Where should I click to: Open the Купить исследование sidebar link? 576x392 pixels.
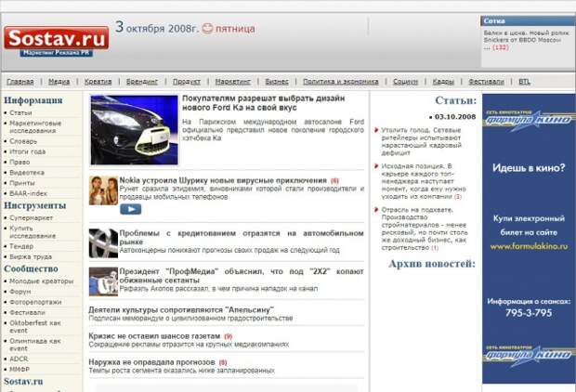(33, 232)
